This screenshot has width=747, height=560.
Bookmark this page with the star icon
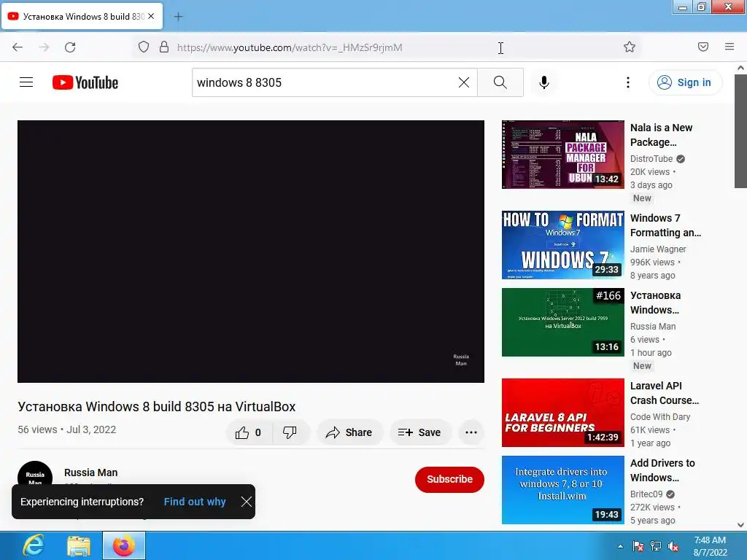coord(630,47)
